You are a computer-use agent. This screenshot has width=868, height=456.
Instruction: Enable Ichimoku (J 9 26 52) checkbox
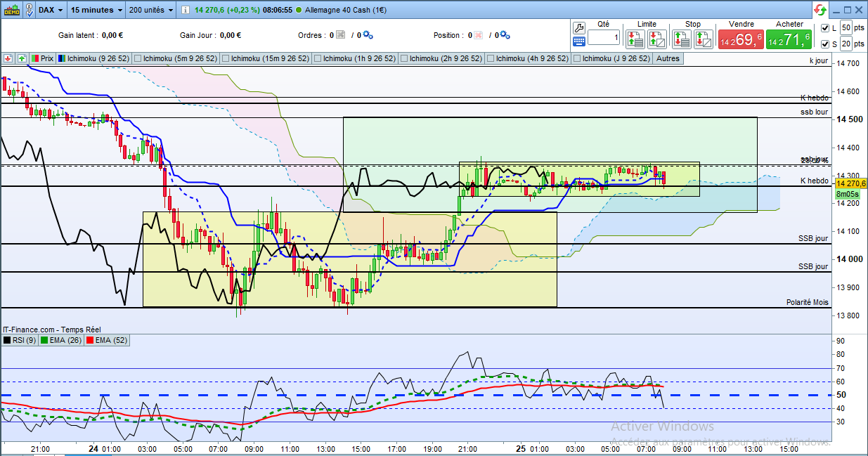[577, 58]
